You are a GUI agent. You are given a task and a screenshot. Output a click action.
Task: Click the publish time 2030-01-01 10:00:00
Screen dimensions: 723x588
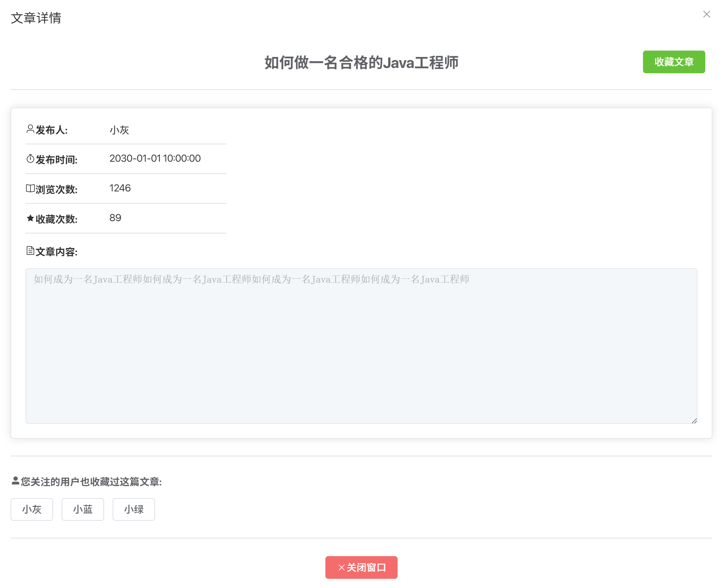point(155,158)
